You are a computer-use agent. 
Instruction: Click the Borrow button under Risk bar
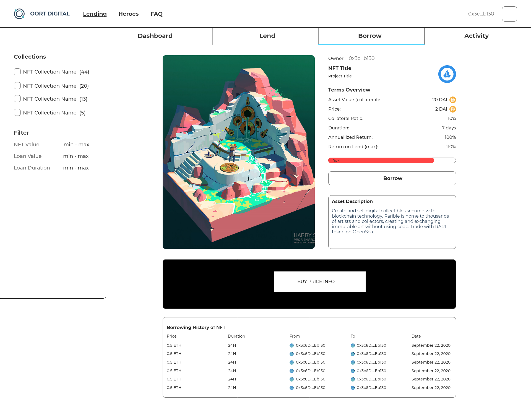[392, 178]
